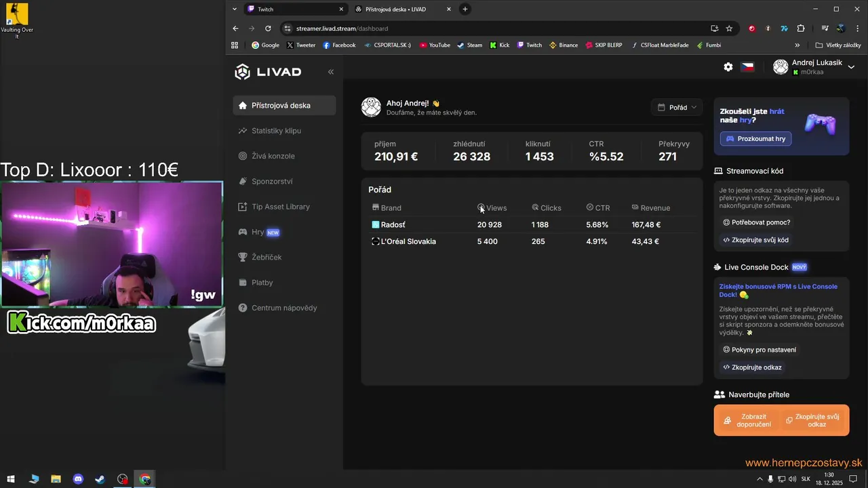Open the Google bookmark
This screenshot has width=868, height=488.
click(x=265, y=45)
